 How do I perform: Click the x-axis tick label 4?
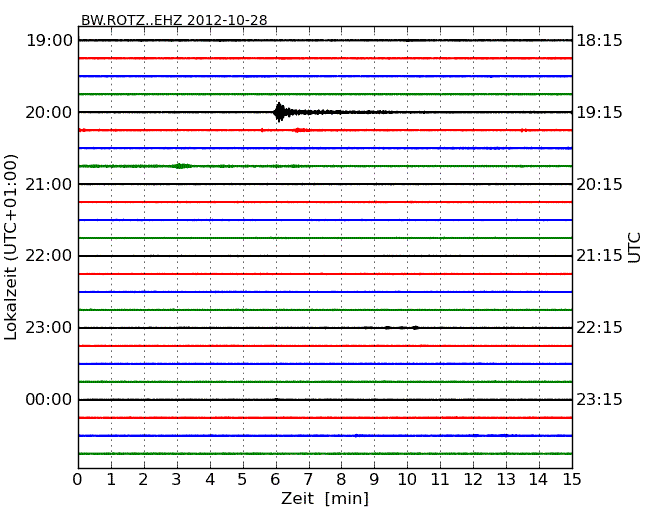pos(209,479)
